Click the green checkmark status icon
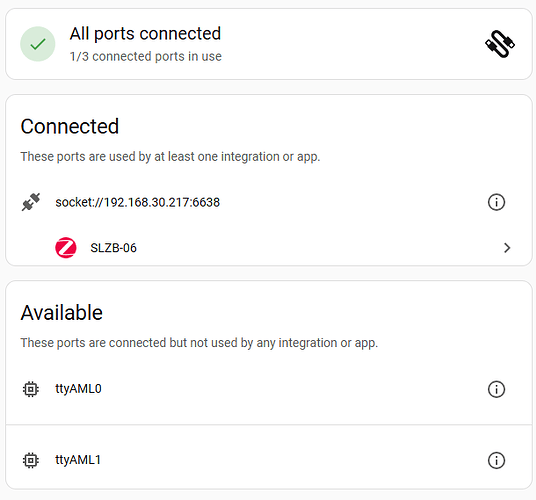 38,44
